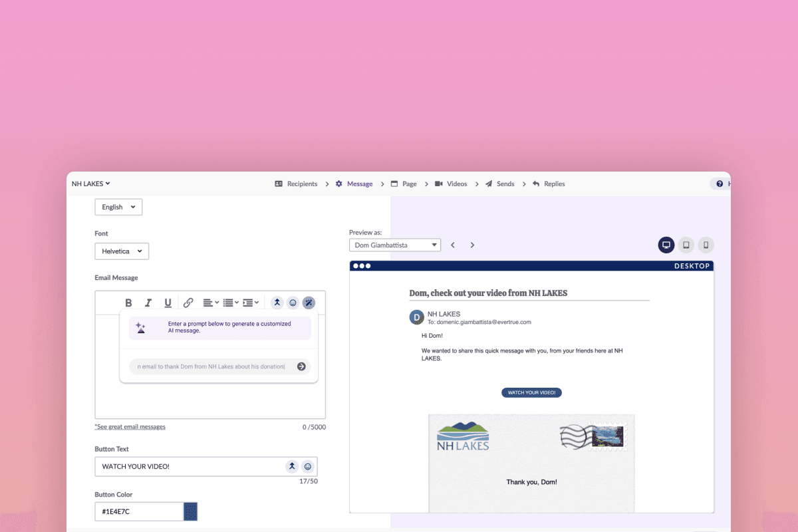Screen dimensions: 798x532
Task: Open the 'See great email messages' link
Action: (x=130, y=427)
